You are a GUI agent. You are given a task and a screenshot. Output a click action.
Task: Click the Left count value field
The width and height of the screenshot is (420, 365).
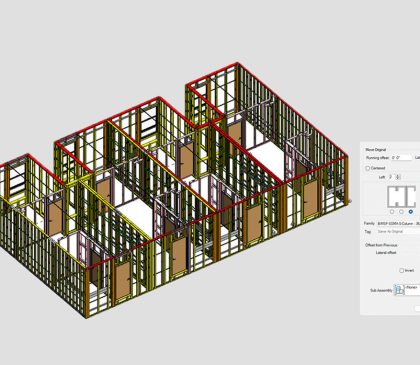[391, 177]
